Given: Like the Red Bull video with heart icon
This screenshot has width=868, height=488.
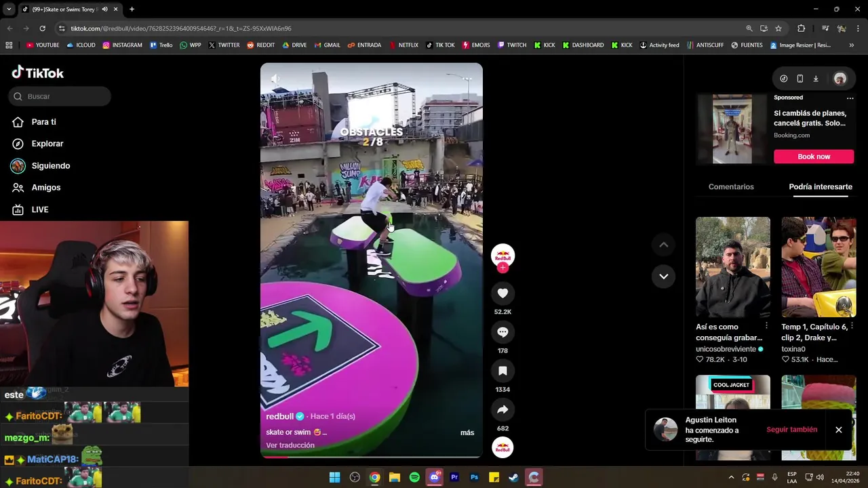Looking at the screenshot, I should (x=502, y=293).
